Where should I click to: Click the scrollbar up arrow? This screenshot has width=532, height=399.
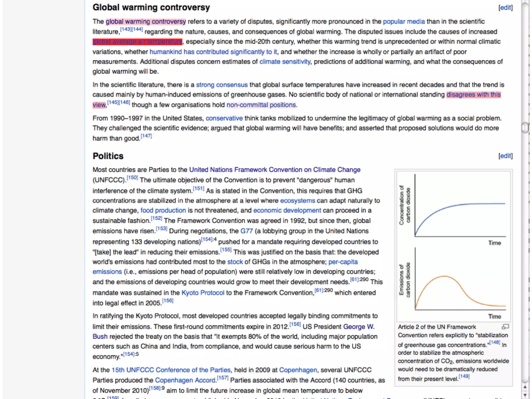coord(525,387)
